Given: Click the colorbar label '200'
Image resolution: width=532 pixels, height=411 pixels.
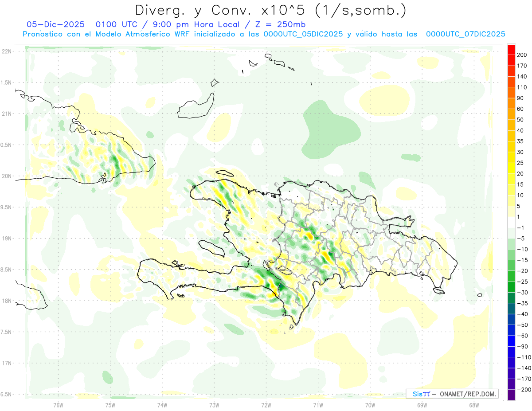Looking at the screenshot, I should click(x=522, y=55).
